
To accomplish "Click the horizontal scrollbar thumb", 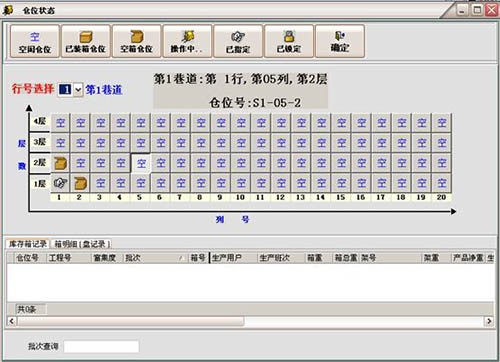I will (131, 321).
